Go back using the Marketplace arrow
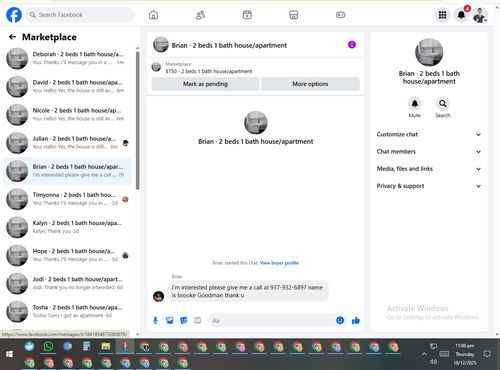 coord(12,37)
